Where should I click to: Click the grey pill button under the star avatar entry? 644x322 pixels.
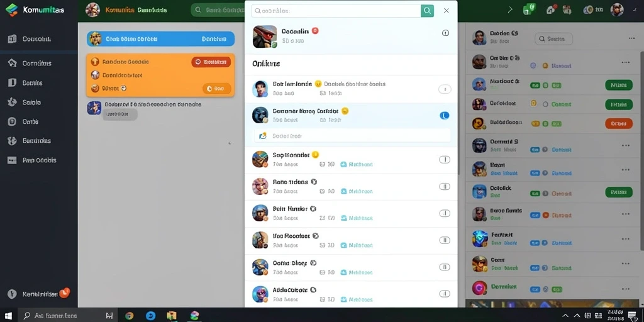coord(119,114)
